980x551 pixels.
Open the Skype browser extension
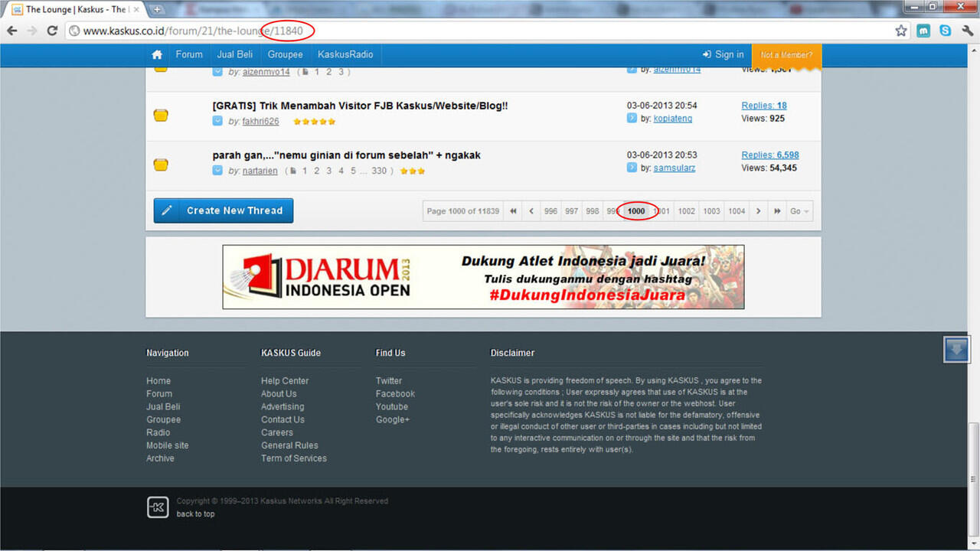point(946,31)
